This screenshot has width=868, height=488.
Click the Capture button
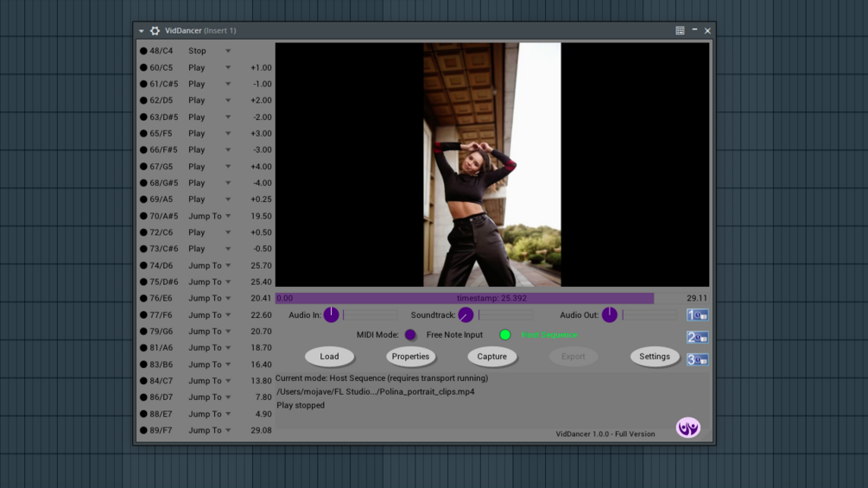tap(491, 357)
